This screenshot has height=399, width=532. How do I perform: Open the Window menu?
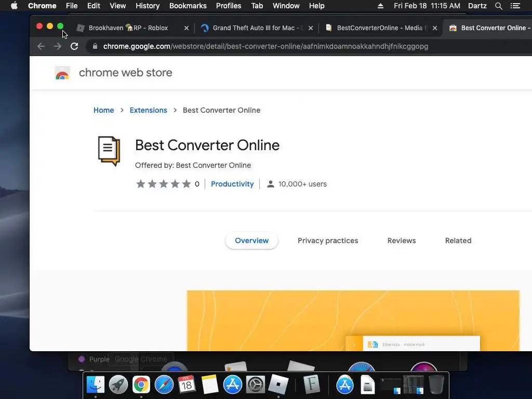[286, 6]
